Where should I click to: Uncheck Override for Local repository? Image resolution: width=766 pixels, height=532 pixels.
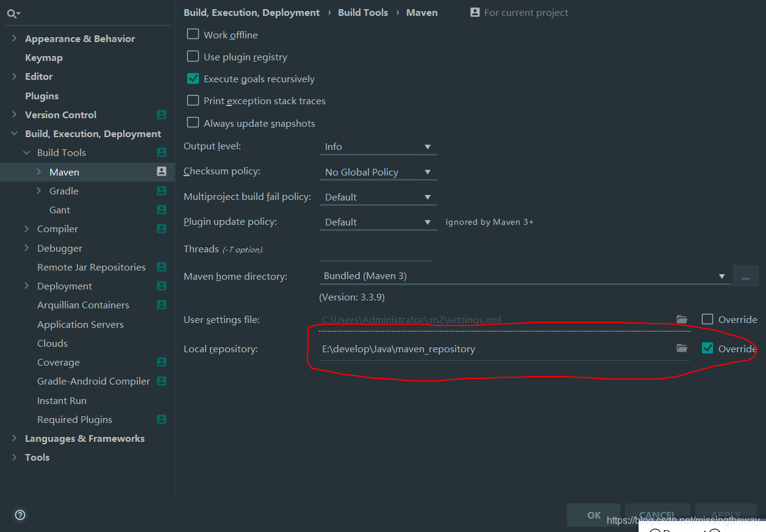[x=707, y=348]
